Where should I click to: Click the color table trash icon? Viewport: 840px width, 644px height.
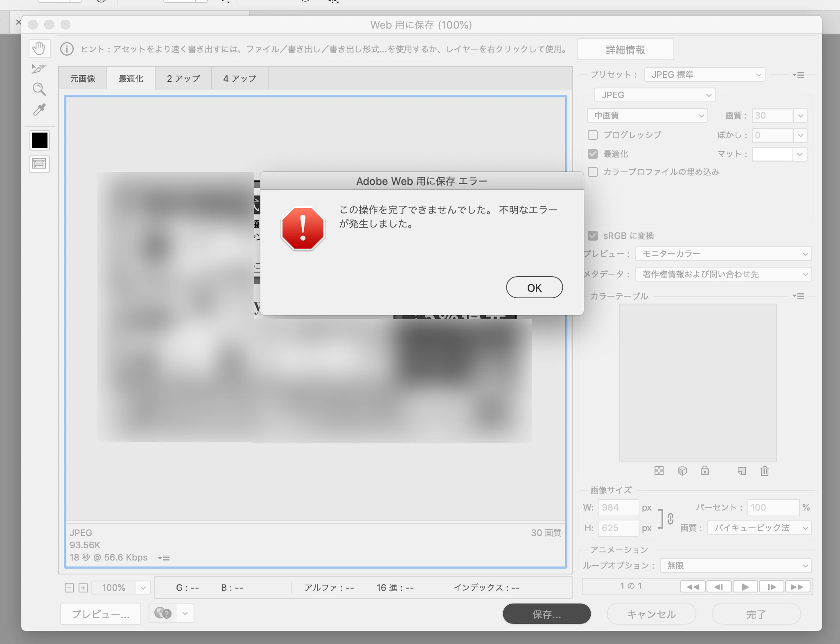[x=764, y=471]
